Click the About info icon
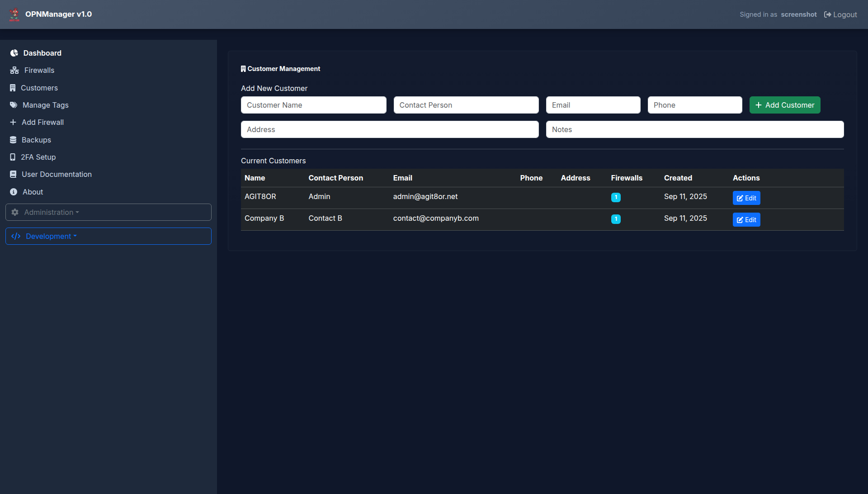 tap(14, 192)
